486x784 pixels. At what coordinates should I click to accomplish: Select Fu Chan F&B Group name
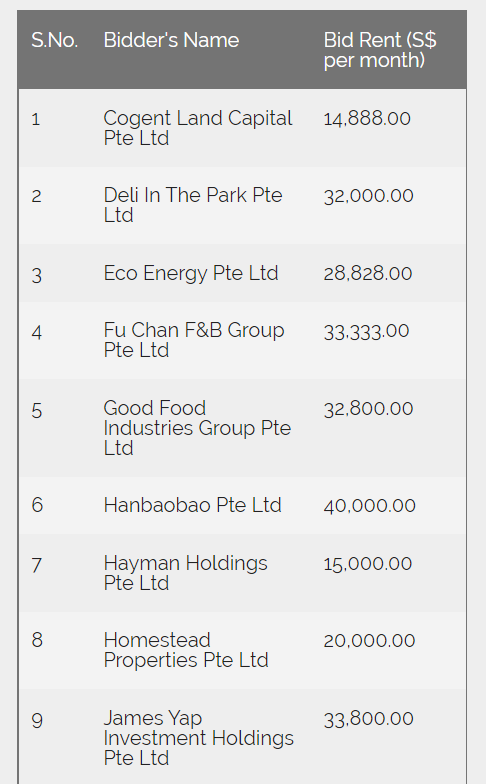(x=194, y=340)
